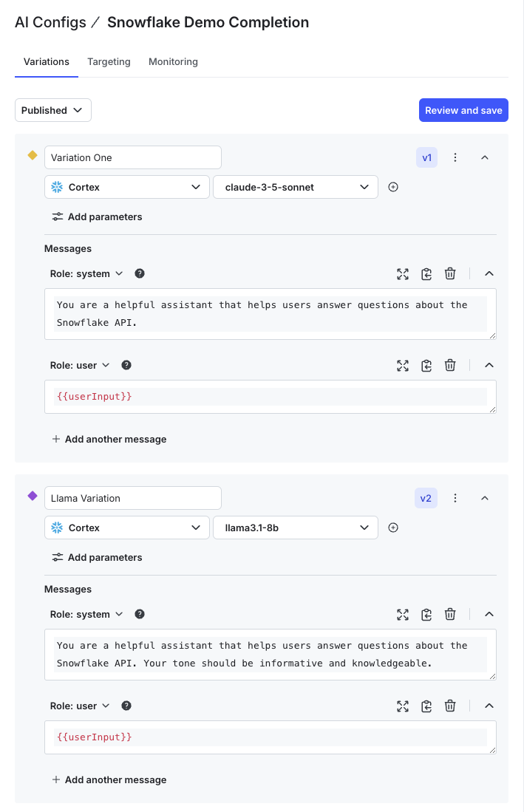Copy the Variation One system message
The image size is (524, 812).
click(426, 274)
